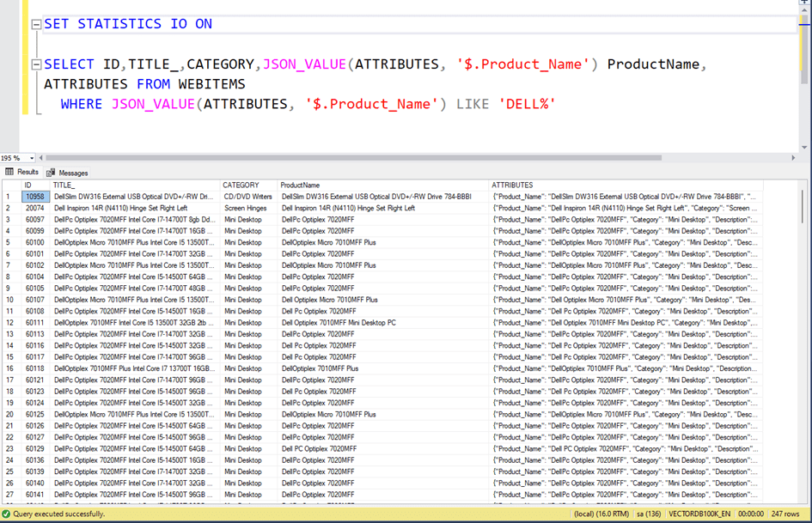Open the Messages tab
812x523 pixels.
pyautogui.click(x=67, y=173)
